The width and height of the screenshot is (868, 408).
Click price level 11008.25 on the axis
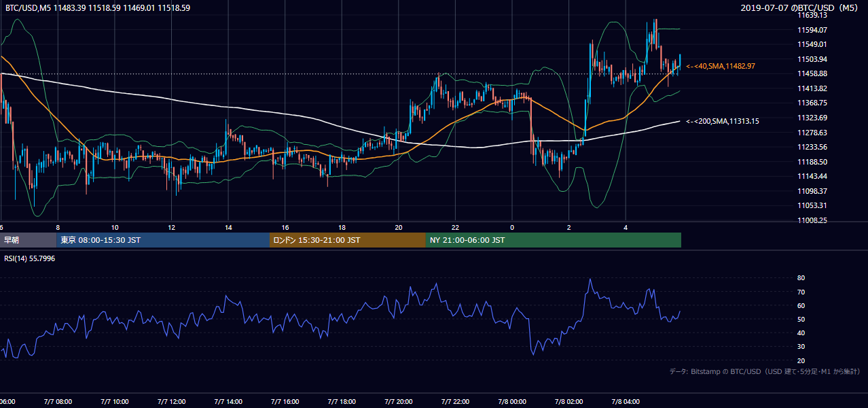click(x=812, y=220)
